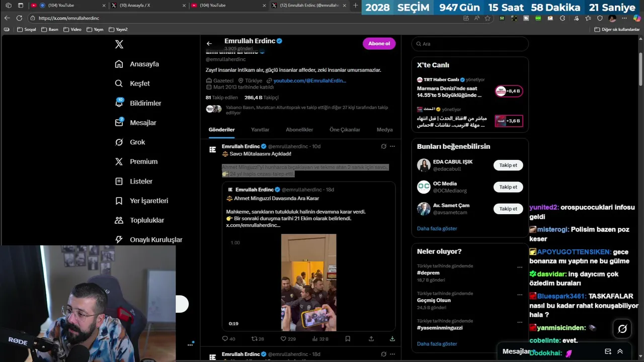This screenshot has width=644, height=362.
Task: Open options for Geçmiş Olsun trend
Action: pyautogui.click(x=520, y=295)
